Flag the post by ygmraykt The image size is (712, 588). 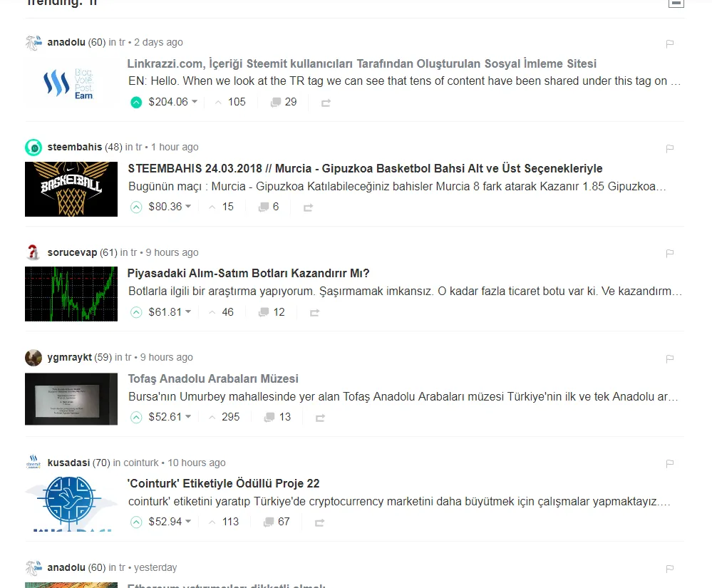669,359
